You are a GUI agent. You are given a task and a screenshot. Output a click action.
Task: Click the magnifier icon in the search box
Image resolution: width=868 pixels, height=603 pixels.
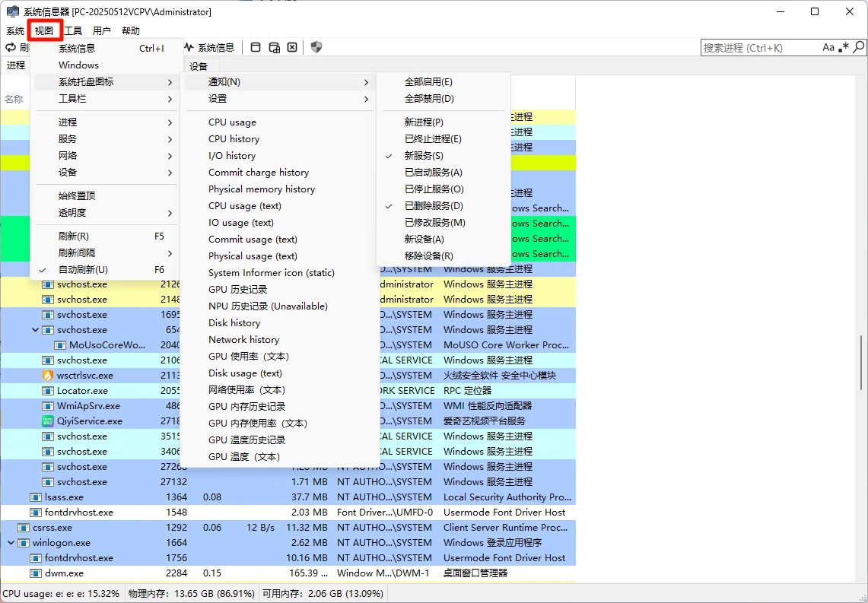click(x=859, y=47)
